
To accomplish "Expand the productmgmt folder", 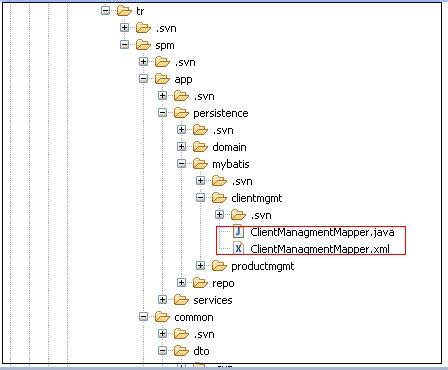I will [200, 266].
